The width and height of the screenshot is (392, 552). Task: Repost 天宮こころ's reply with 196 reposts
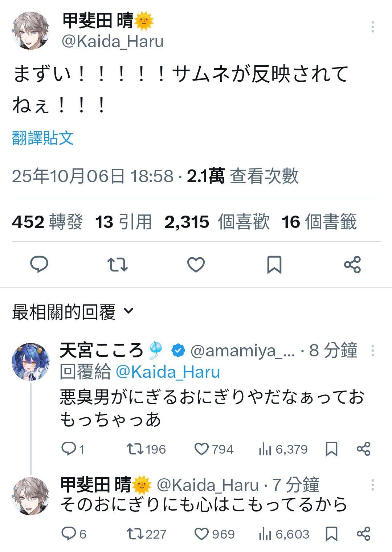click(135, 449)
